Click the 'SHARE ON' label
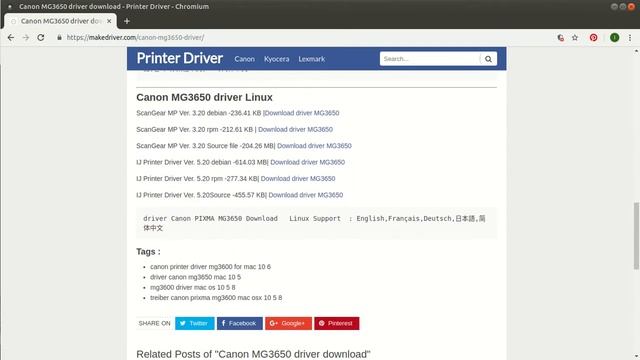This screenshot has height=360, width=640. tap(154, 323)
